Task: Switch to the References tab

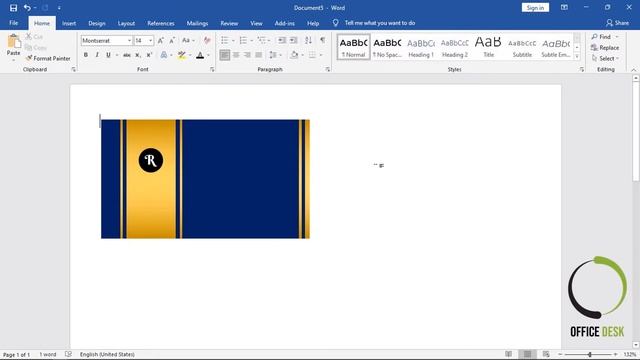Action: pyautogui.click(x=161, y=23)
